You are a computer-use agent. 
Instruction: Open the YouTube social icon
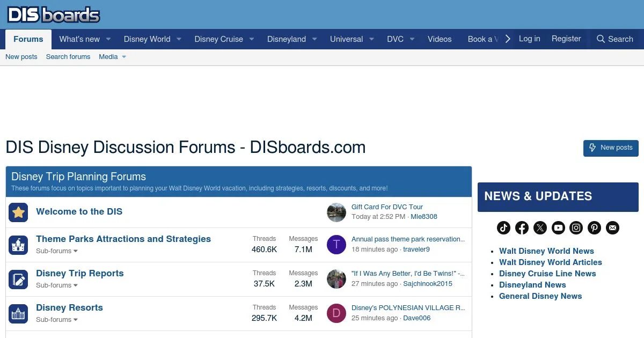tap(558, 228)
